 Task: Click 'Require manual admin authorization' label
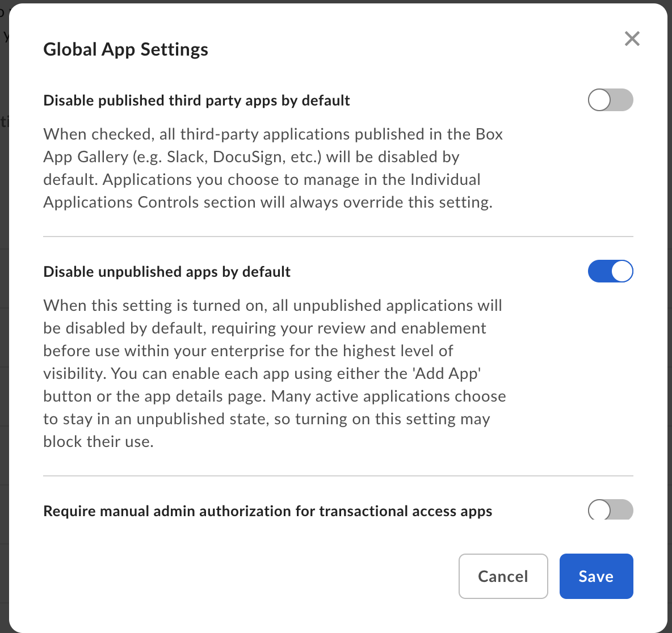click(x=268, y=511)
